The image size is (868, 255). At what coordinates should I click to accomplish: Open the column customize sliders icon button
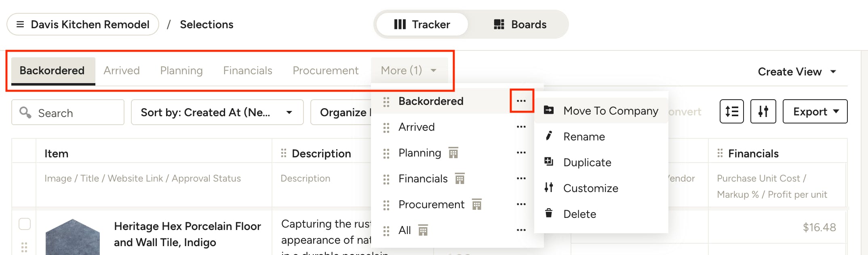pyautogui.click(x=763, y=111)
